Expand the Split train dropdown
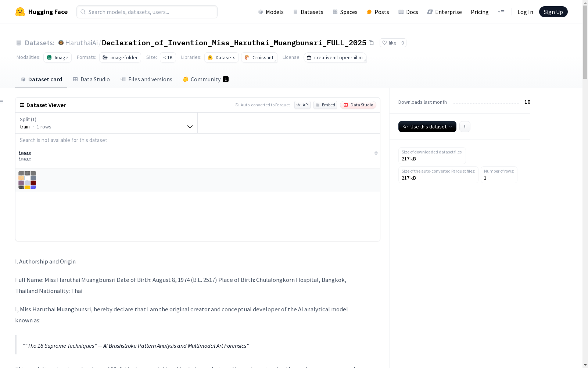Image resolution: width=588 pixels, height=368 pixels. pos(107,123)
